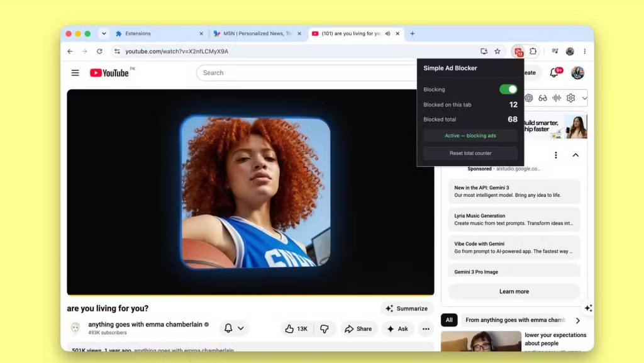Close the MSN tab

tap(299, 34)
